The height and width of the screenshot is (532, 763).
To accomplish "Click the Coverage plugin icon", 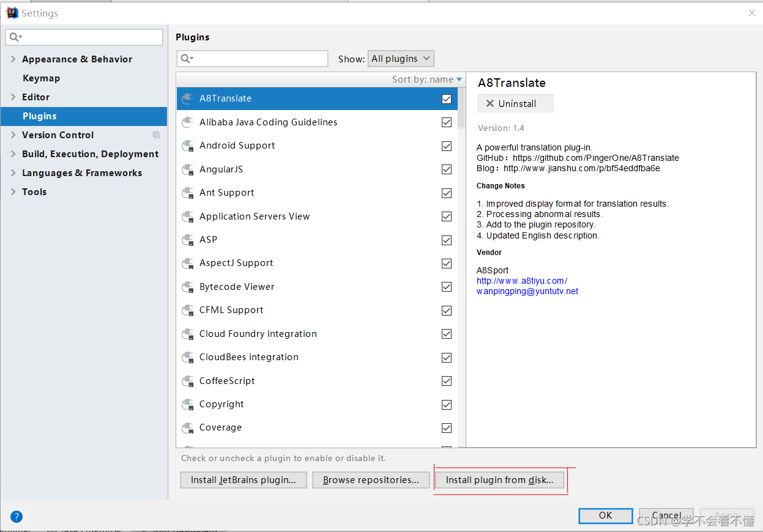I will 188,428.
